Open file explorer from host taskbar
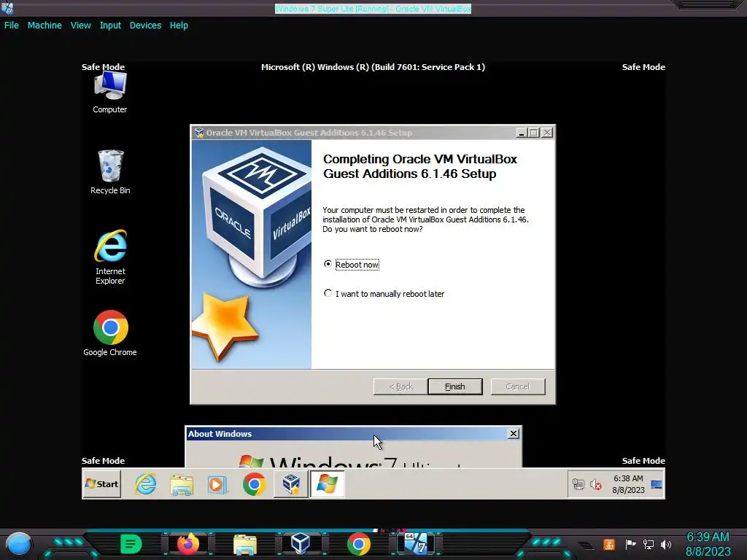The height and width of the screenshot is (560, 747). pos(245,544)
